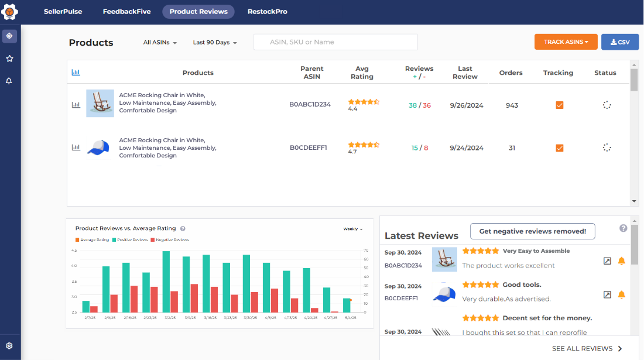Switch to the FeedbackFive tab

click(127, 12)
